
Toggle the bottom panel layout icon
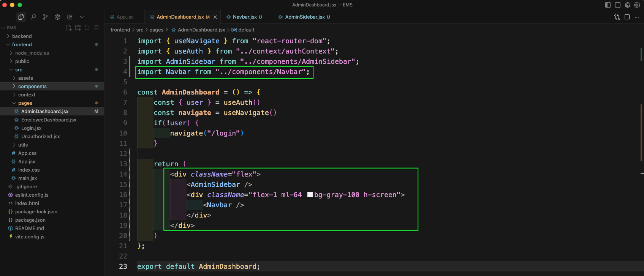(618, 5)
